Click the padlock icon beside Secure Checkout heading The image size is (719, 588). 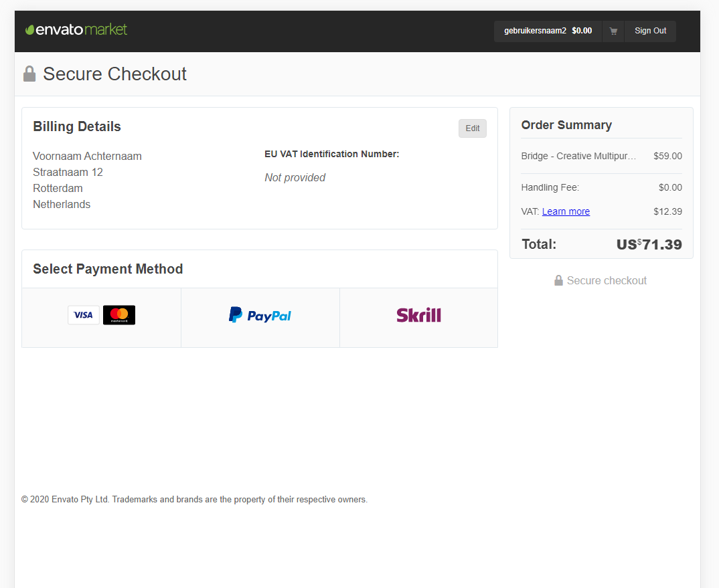pyautogui.click(x=29, y=74)
